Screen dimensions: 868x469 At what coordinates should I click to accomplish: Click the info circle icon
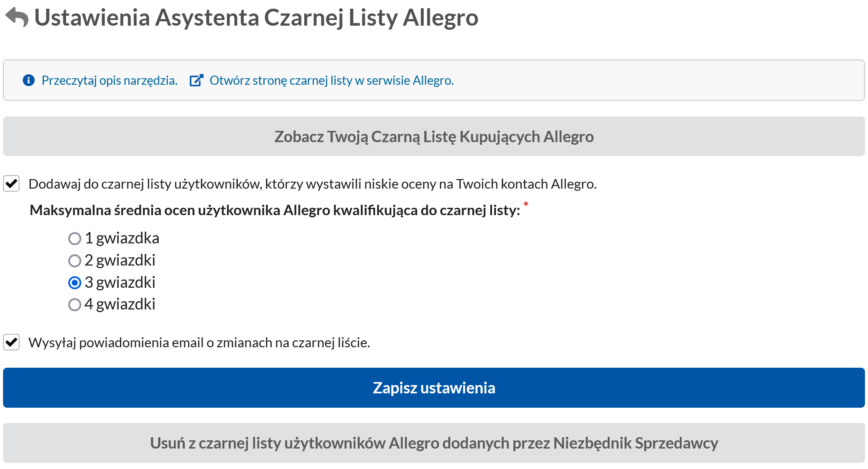click(x=28, y=80)
